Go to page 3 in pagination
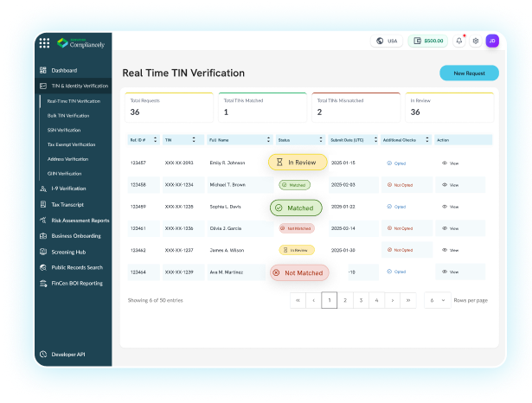 [361, 300]
